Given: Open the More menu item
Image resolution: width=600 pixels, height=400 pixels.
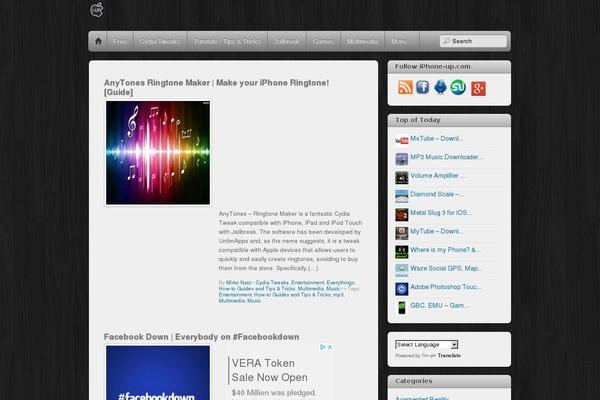Looking at the screenshot, I should tap(399, 41).
